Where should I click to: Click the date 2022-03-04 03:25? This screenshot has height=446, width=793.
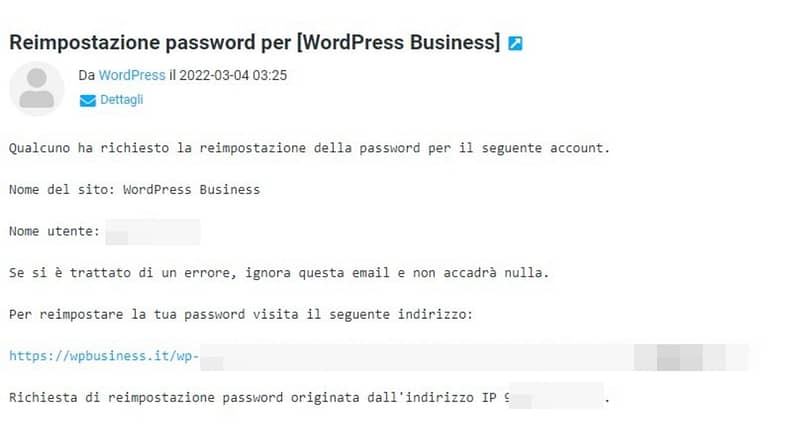click(x=233, y=75)
